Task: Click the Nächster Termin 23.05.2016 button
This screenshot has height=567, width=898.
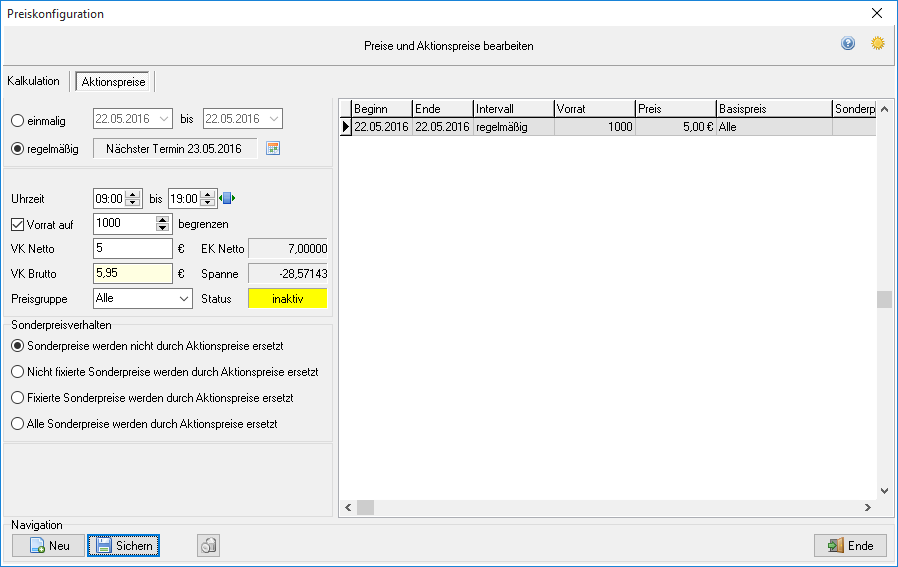Action: [x=175, y=149]
